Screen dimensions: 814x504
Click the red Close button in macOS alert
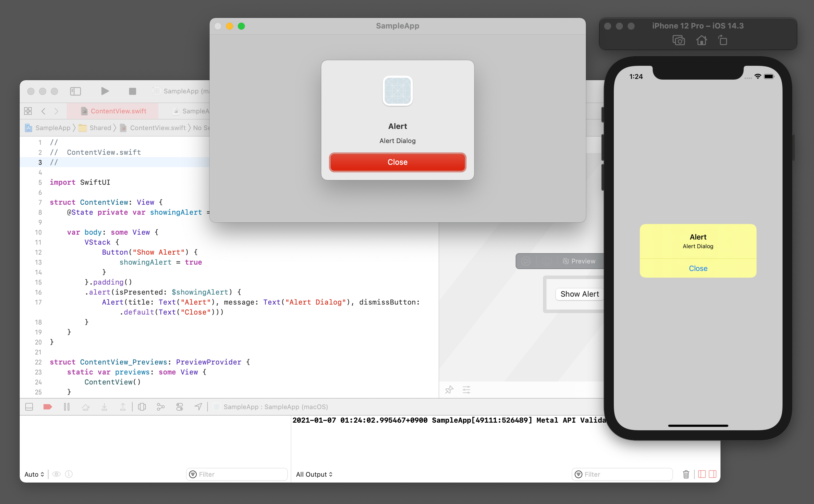pos(397,162)
